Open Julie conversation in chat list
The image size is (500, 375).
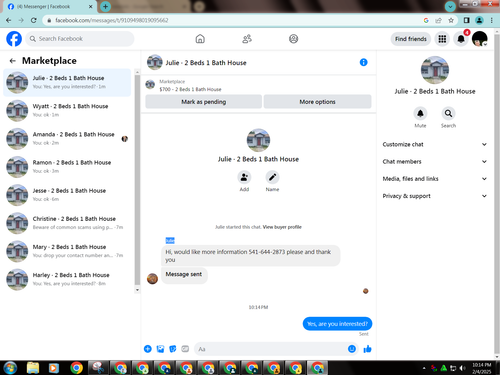tap(67, 82)
